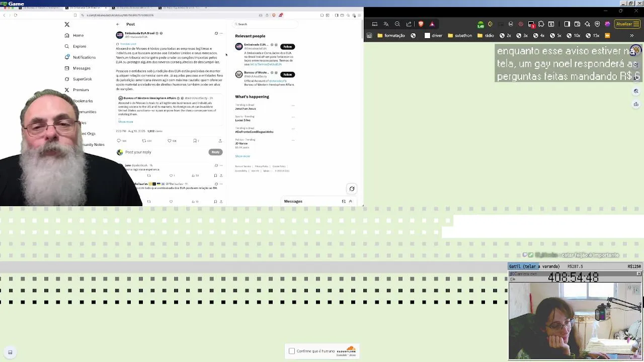Click the 10x bookmark
644x362 pixels.
(573, 36)
